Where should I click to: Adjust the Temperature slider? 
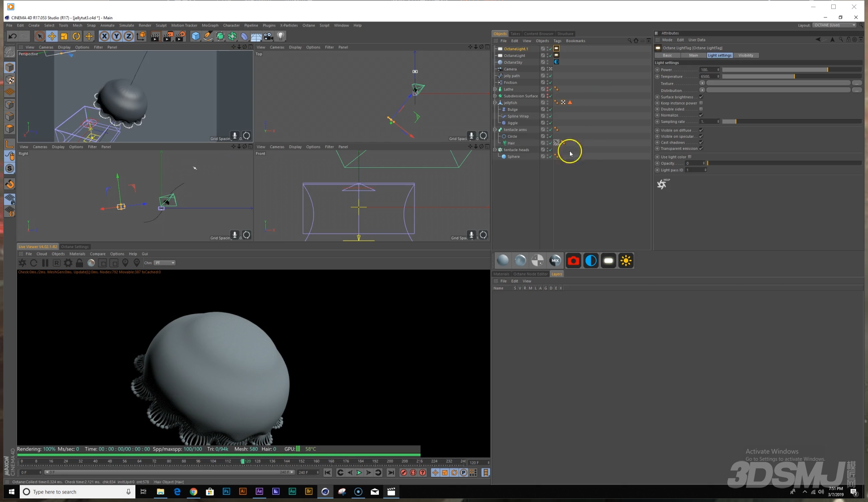(x=792, y=76)
